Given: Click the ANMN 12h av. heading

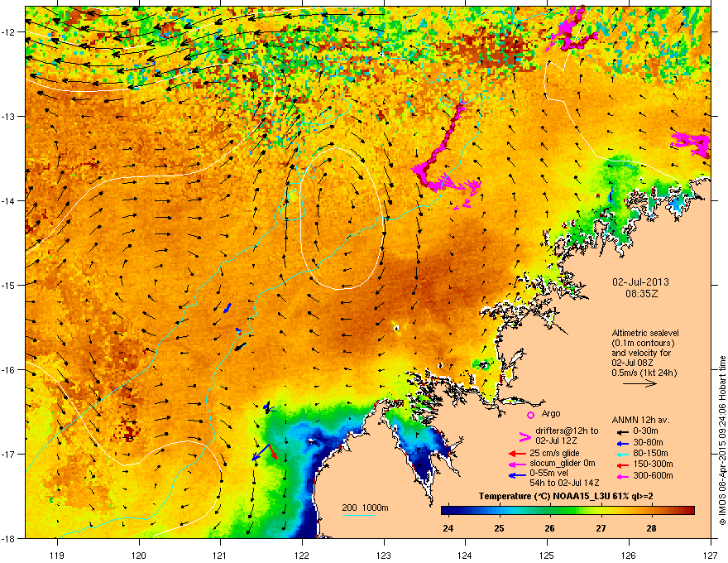Looking at the screenshot, I should tap(640, 420).
